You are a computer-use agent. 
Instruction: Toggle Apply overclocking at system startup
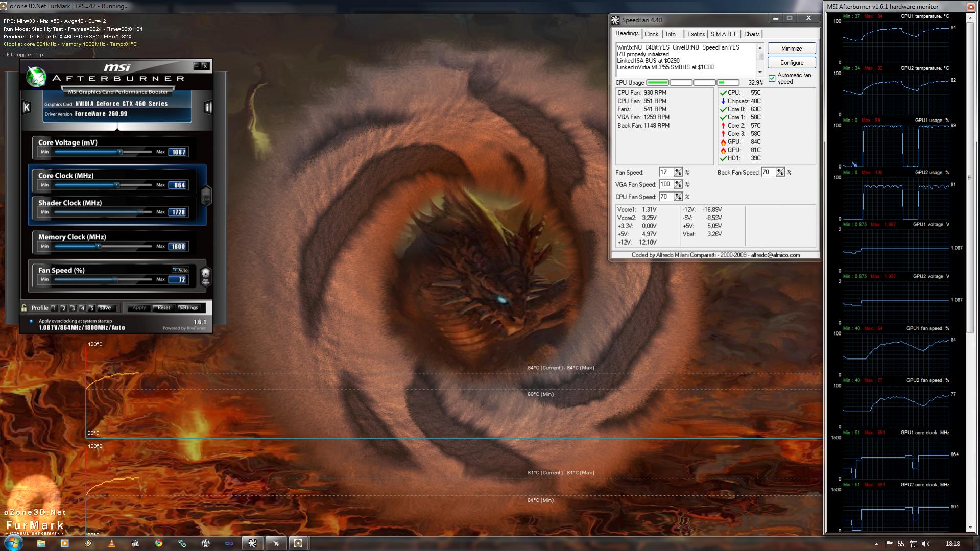(x=31, y=321)
